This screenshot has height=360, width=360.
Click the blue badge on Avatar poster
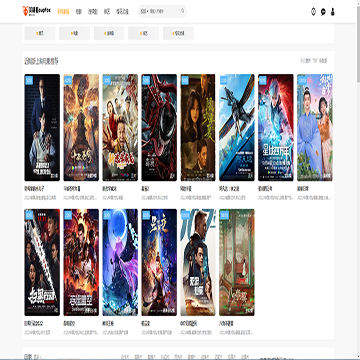point(224,80)
